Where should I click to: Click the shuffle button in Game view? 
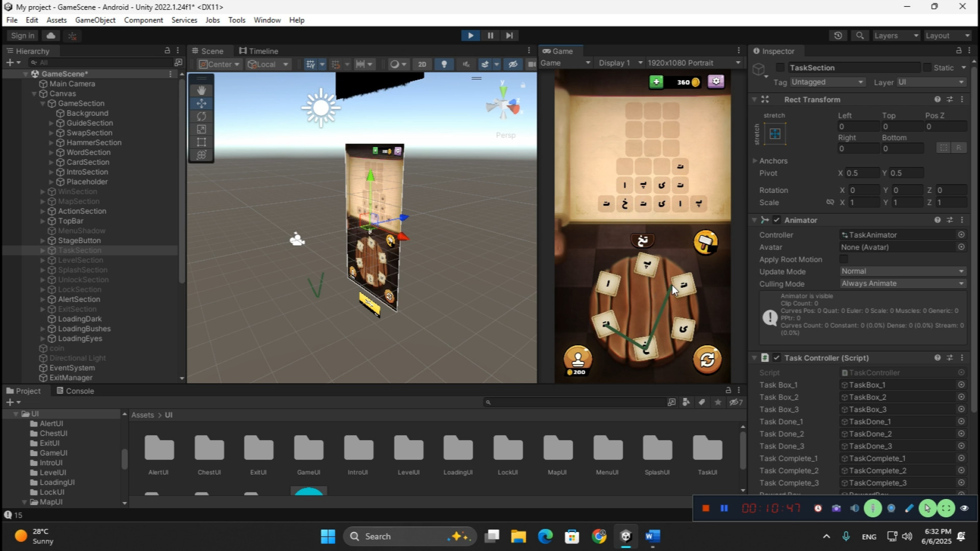pos(707,360)
